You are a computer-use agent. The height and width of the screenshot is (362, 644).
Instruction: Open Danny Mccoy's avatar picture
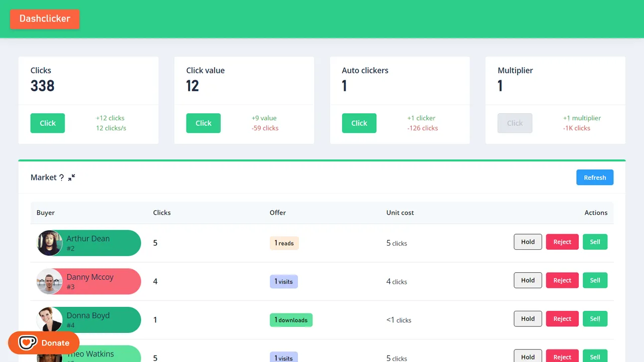[50, 281]
